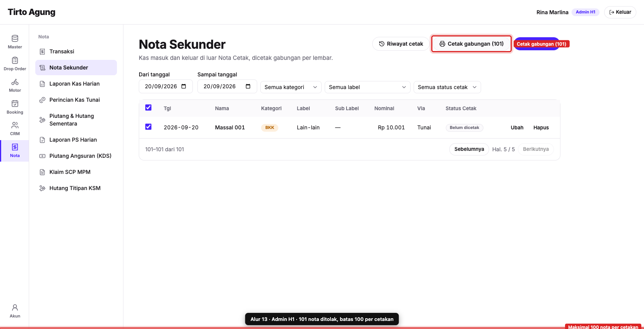Go to the Motor section icon
The width and height of the screenshot is (644, 329).
pos(15,82)
